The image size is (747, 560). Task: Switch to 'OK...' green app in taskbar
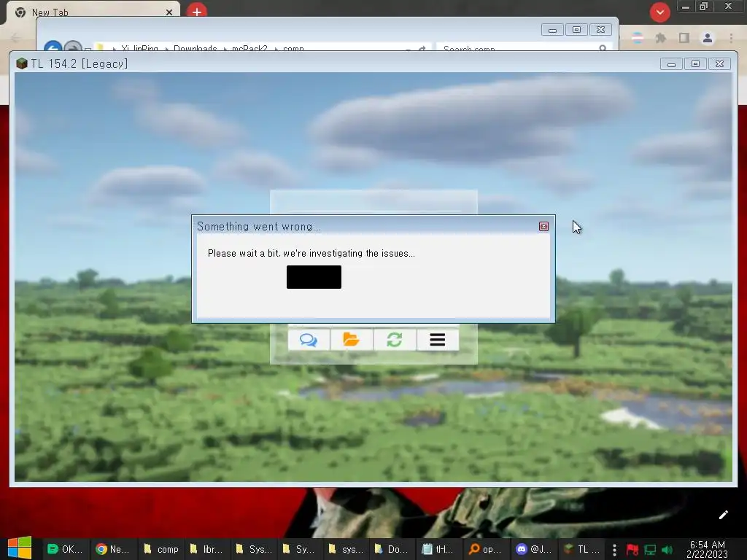tap(65, 549)
